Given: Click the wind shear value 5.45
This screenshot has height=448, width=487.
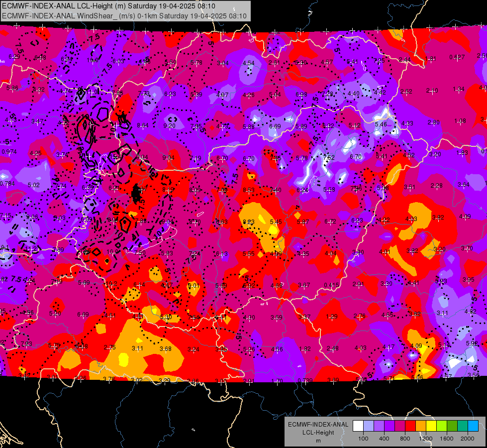Looking at the screenshot, I should point(276,222).
